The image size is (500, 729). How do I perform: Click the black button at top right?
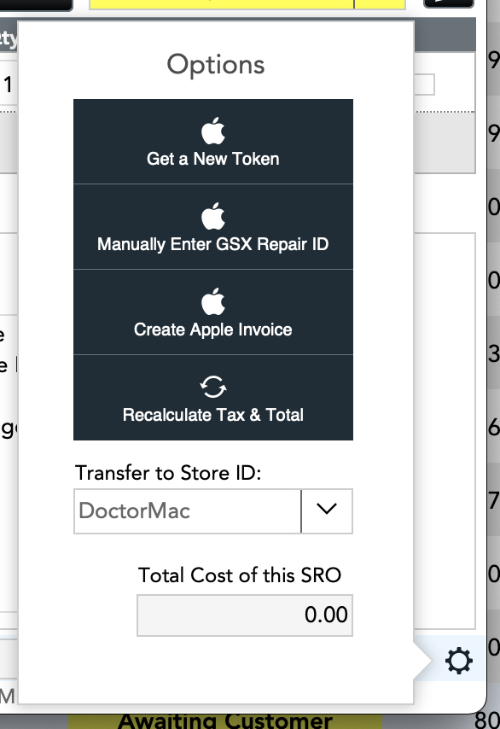(448, 4)
